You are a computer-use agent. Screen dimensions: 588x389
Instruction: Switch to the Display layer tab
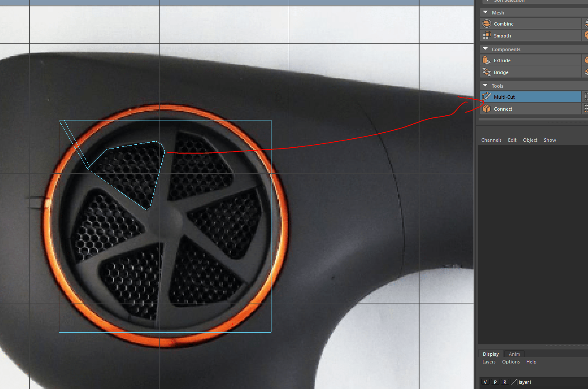pyautogui.click(x=491, y=354)
